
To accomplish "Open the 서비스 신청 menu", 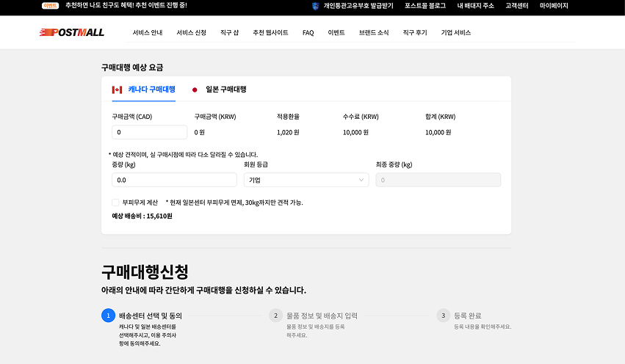I will point(191,33).
